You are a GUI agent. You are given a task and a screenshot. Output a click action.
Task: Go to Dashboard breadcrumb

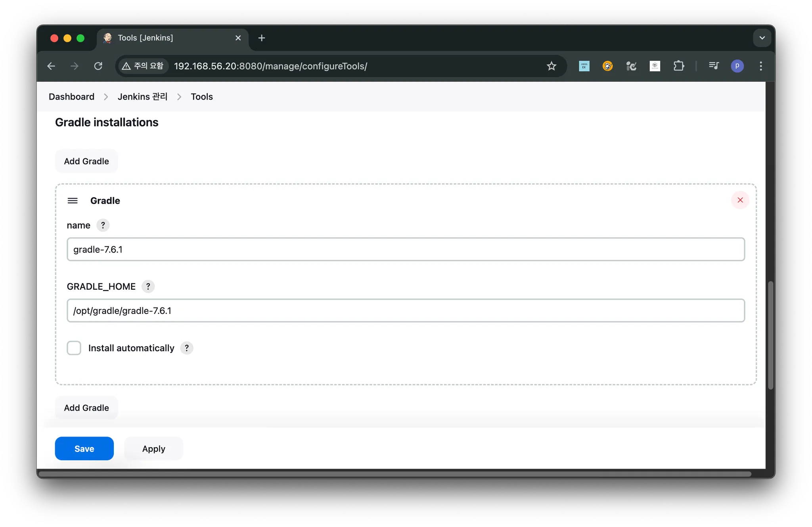point(71,97)
